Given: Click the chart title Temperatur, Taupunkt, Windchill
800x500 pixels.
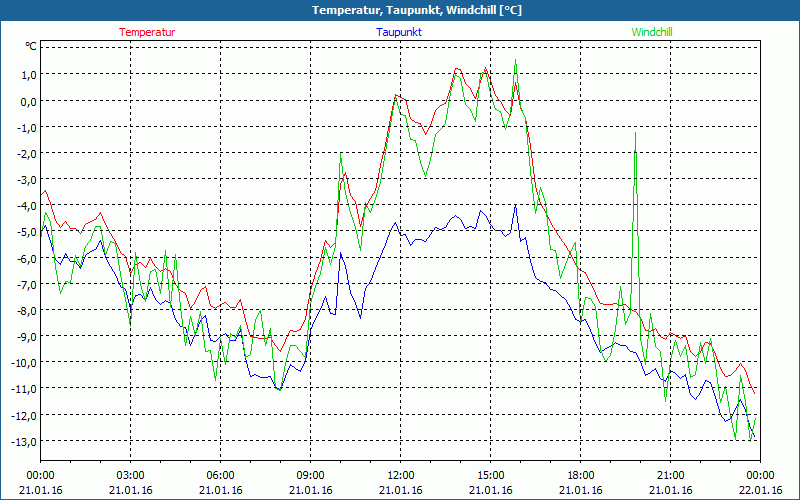Looking at the screenshot, I should (x=417, y=10).
